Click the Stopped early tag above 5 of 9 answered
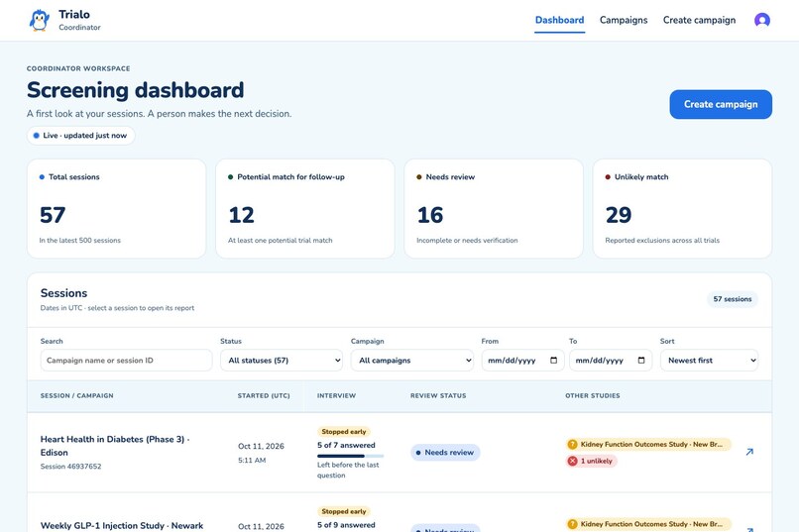Screen dimensions: 799x532 (x=344, y=511)
